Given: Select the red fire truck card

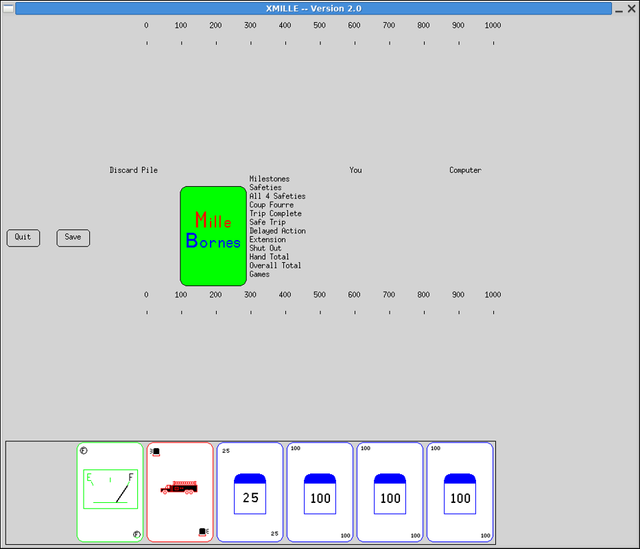Looking at the screenshot, I should tap(180, 492).
